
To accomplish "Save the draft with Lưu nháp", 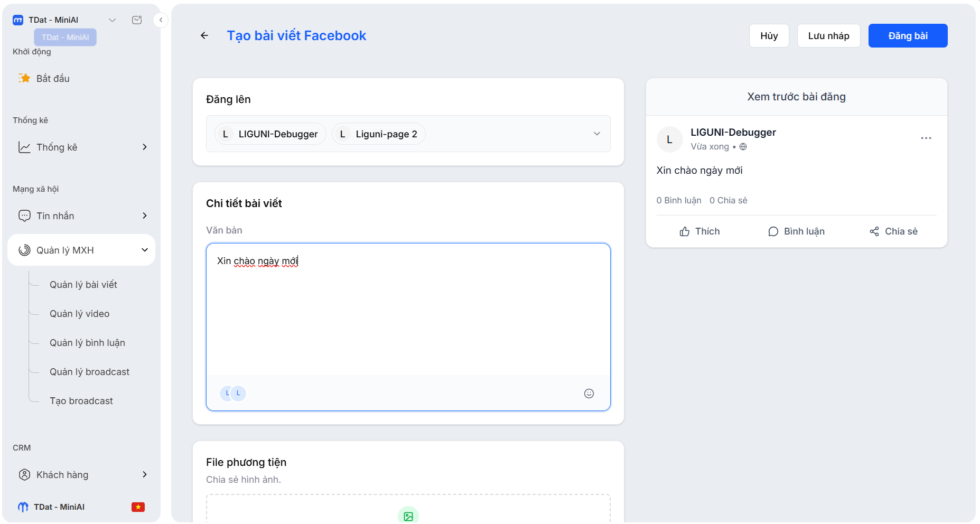I will click(828, 35).
